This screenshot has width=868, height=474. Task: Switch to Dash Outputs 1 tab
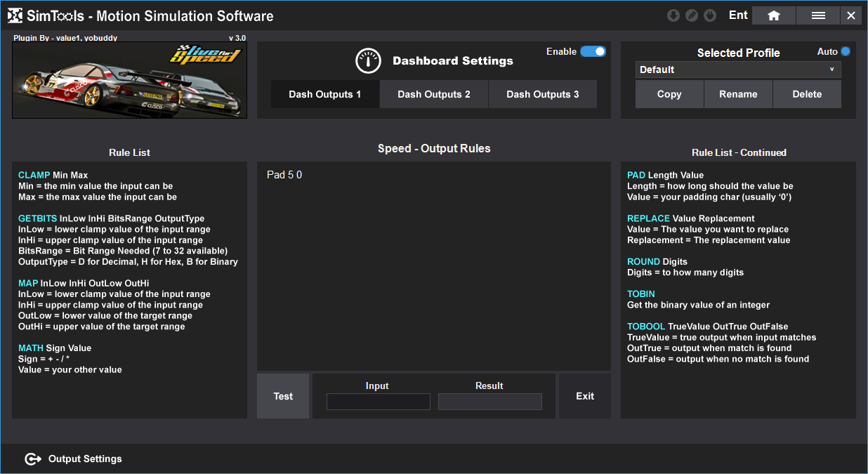tap(325, 94)
